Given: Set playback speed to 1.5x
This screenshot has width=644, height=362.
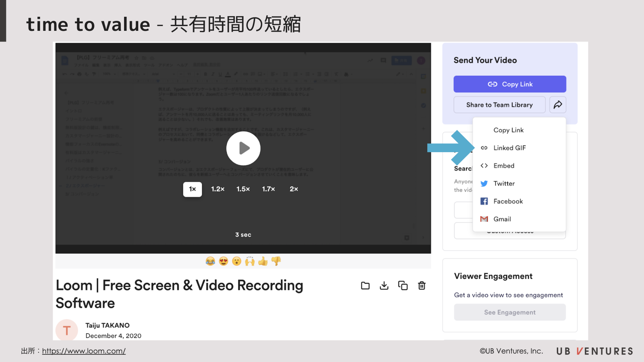Looking at the screenshot, I should (243, 189).
